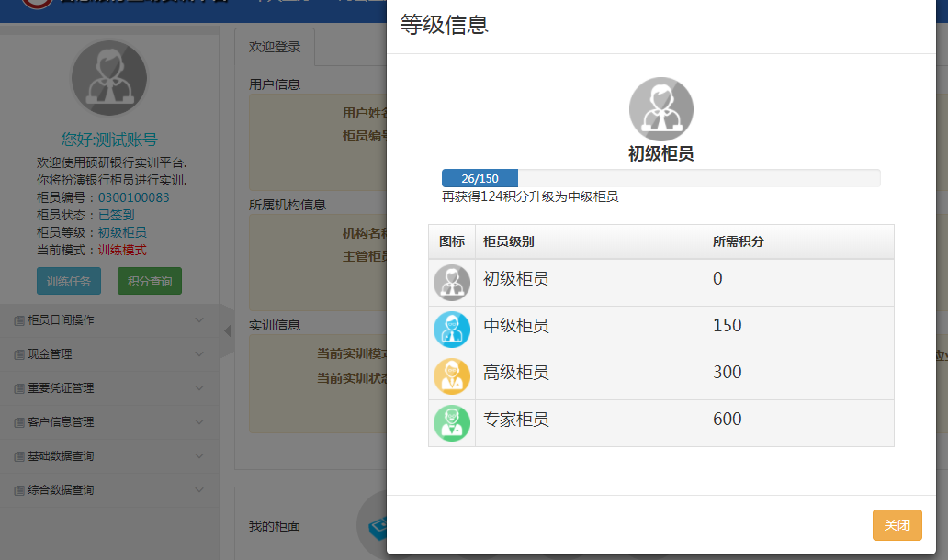Open the 训练任务 button

pos(69,281)
